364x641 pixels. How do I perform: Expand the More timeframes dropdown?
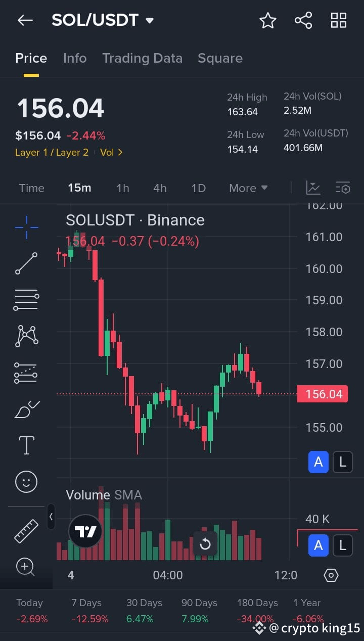(x=248, y=188)
